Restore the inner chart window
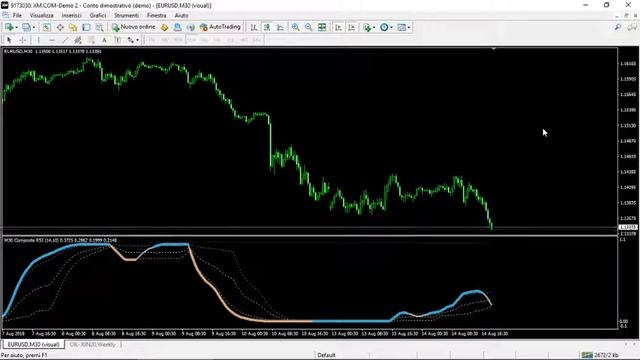 (626, 16)
